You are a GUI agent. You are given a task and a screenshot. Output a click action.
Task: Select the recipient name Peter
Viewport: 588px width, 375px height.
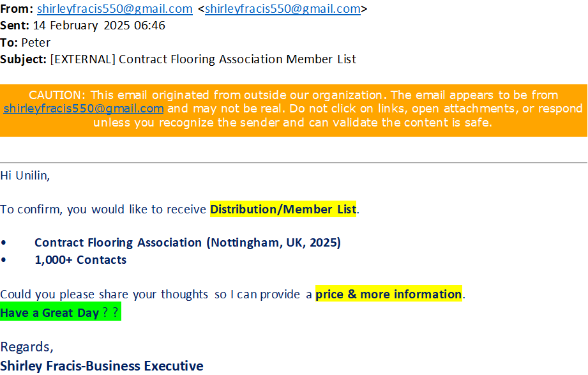click(36, 42)
